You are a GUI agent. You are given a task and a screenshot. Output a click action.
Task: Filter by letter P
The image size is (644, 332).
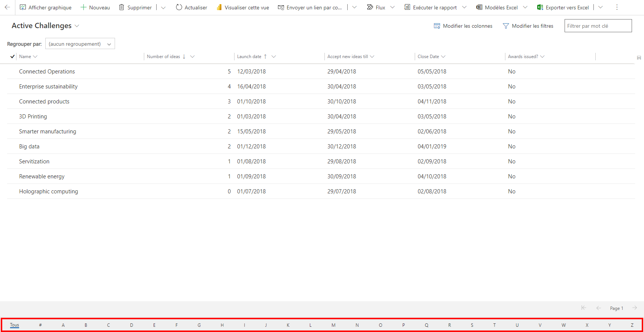pos(403,325)
